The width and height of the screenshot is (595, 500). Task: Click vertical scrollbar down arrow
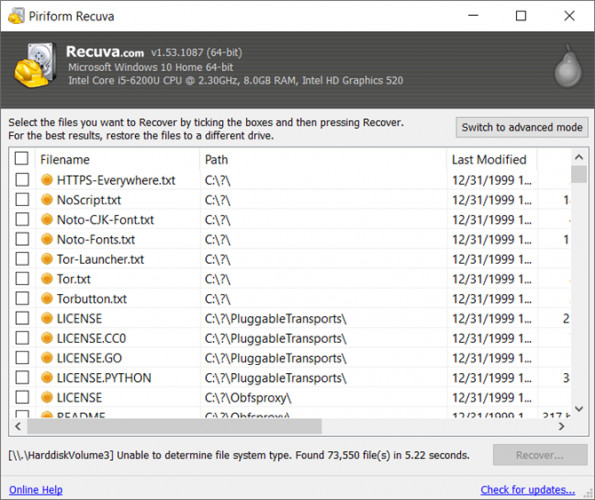(579, 409)
